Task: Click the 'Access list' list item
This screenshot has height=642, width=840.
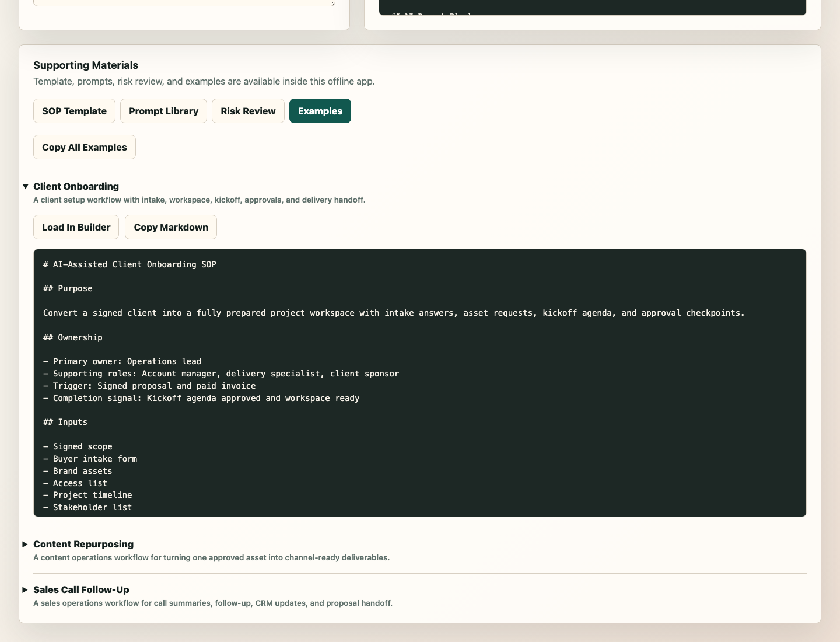Action: click(75, 483)
